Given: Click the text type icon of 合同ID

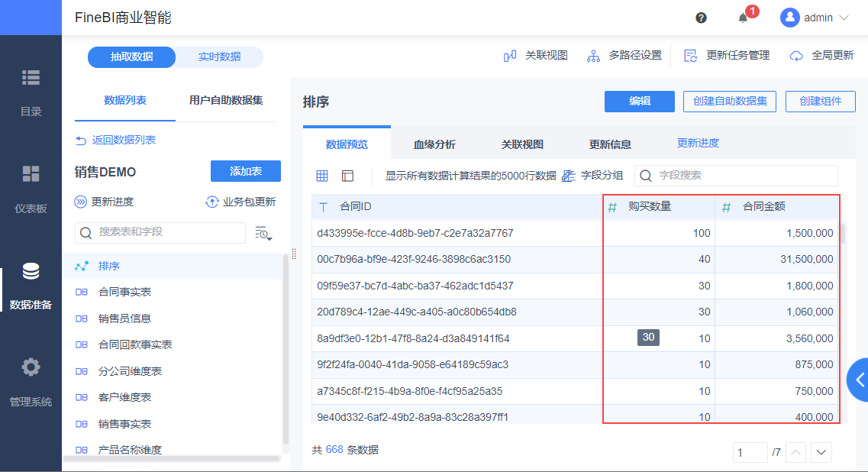Looking at the screenshot, I should pyautogui.click(x=324, y=207).
